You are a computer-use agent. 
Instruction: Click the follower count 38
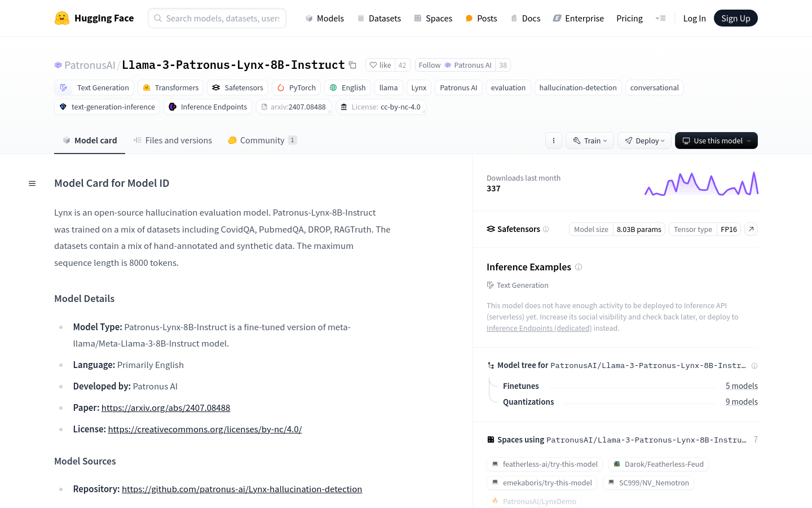pyautogui.click(x=503, y=65)
